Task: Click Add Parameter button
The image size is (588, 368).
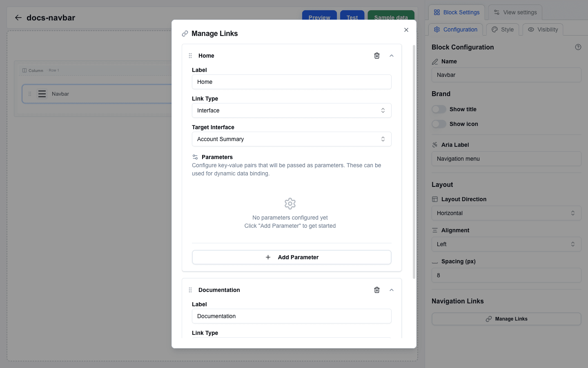Action: (292, 257)
